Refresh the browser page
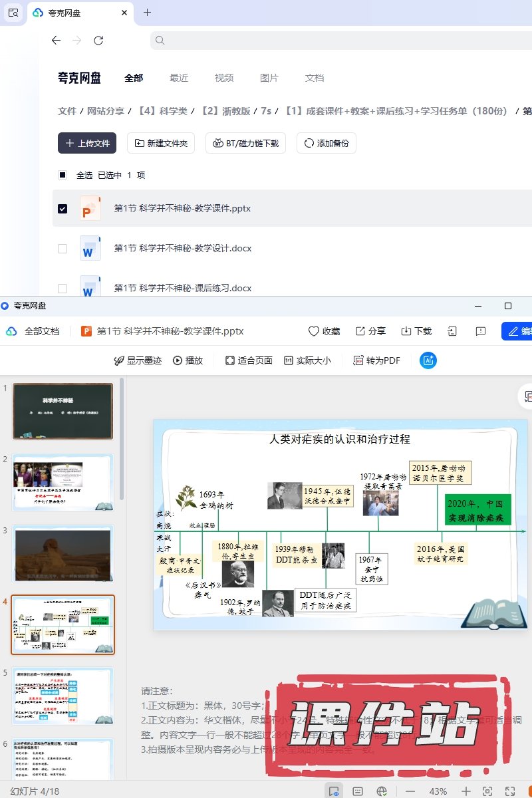Viewport: 532px width, 798px height. point(98,41)
